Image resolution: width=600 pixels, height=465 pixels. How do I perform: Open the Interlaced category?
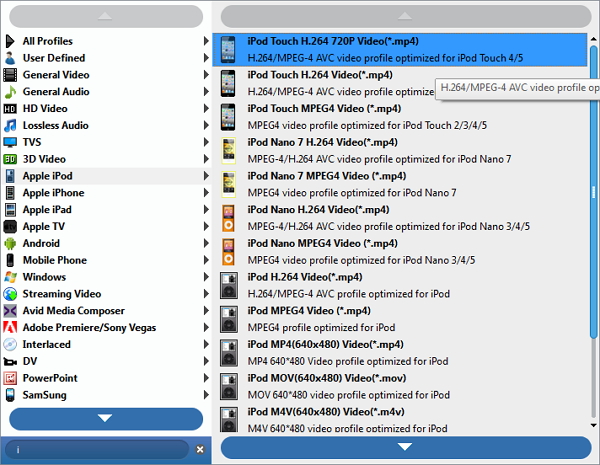(x=107, y=344)
